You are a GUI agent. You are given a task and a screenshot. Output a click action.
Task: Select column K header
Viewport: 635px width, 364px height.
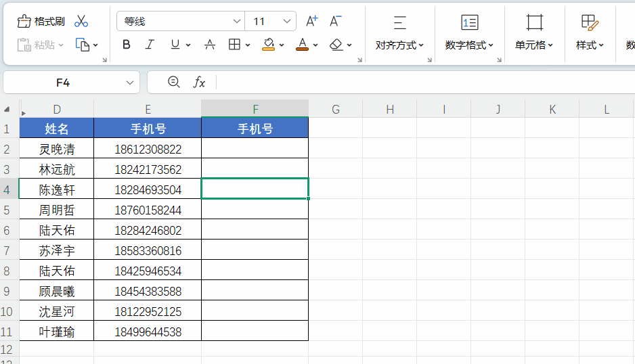[x=552, y=110]
